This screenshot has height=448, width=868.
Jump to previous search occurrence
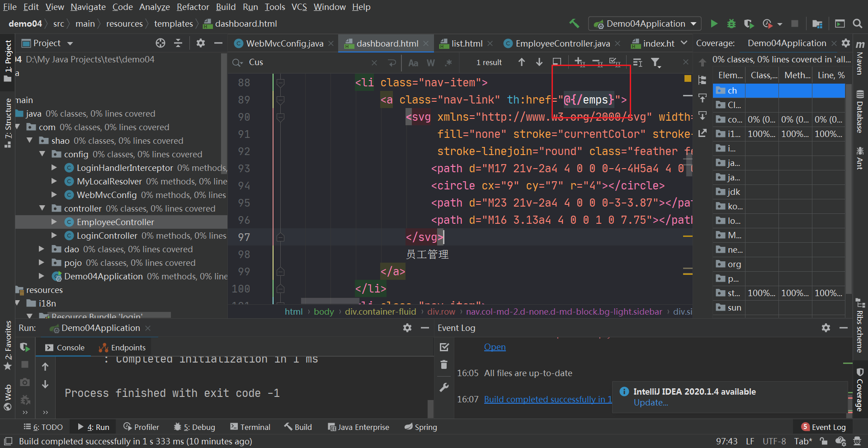tap(522, 62)
